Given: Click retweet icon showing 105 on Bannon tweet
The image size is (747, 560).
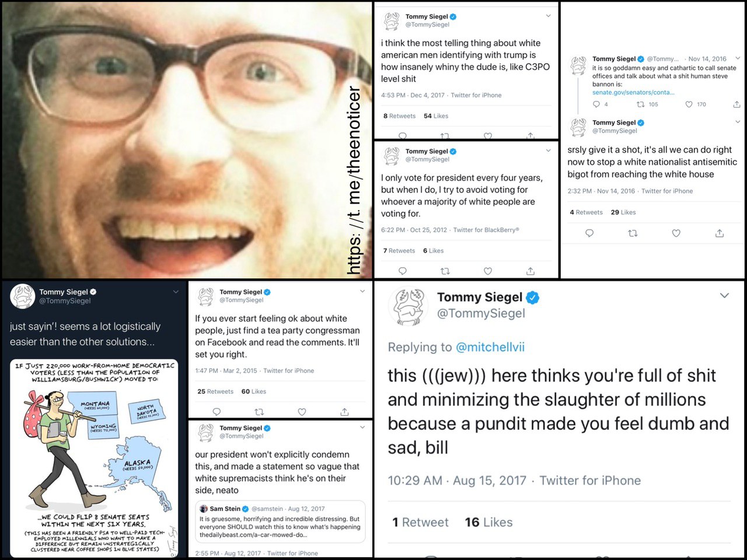Looking at the screenshot, I should coord(640,104).
